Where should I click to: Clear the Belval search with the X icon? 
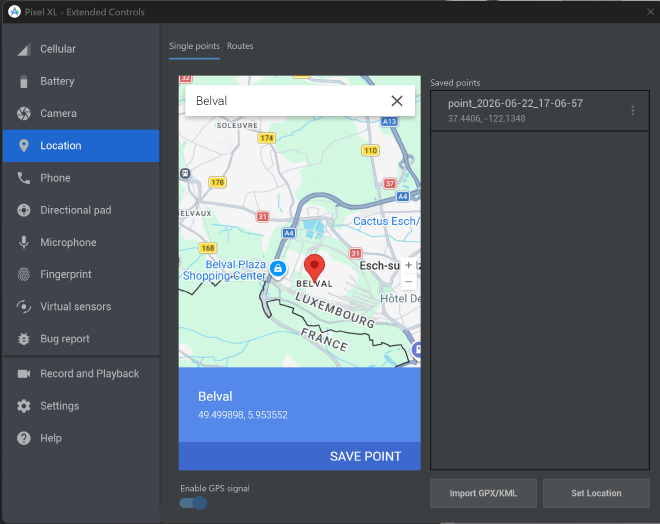pos(397,101)
